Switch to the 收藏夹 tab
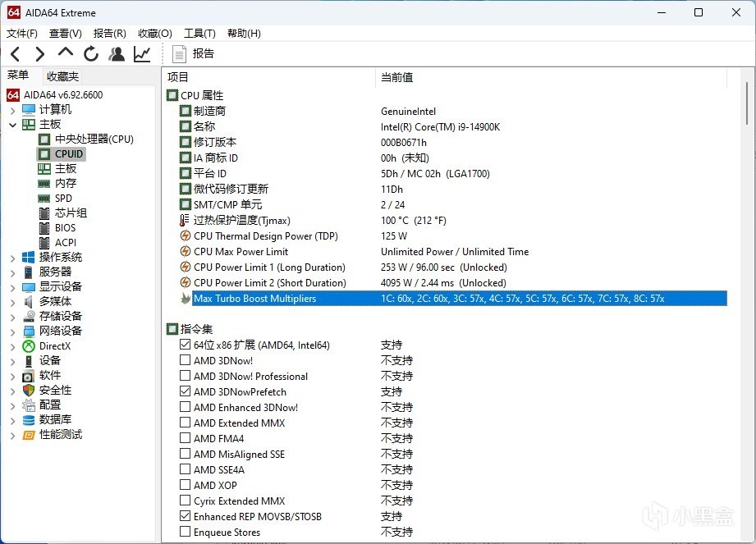The image size is (756, 544). pos(62,76)
